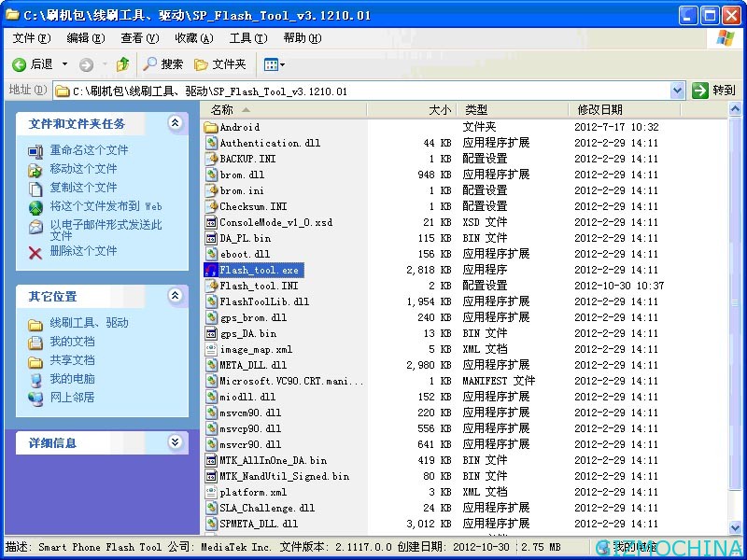Click the e-mail this file envelope icon
Viewport: 747px width, 560px height.
pos(35,227)
